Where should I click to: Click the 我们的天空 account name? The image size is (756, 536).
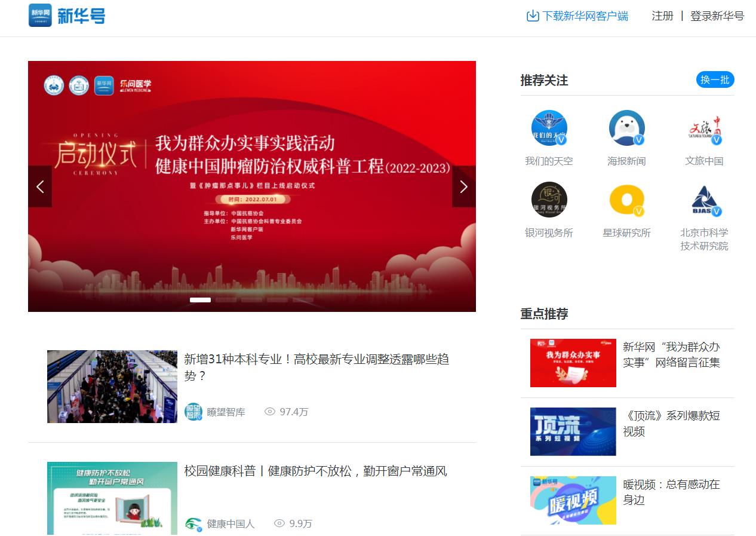tap(549, 161)
